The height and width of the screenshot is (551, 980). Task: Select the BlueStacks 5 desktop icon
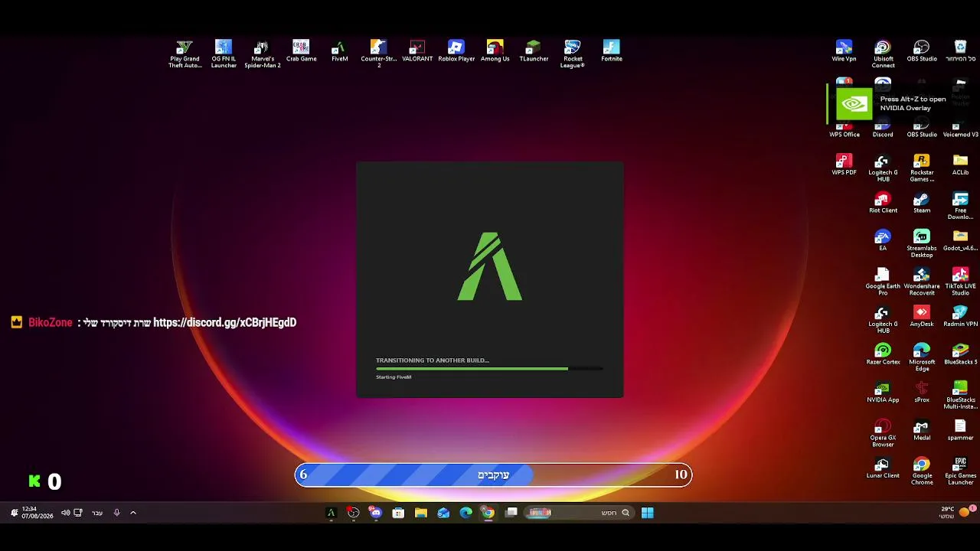960,354
